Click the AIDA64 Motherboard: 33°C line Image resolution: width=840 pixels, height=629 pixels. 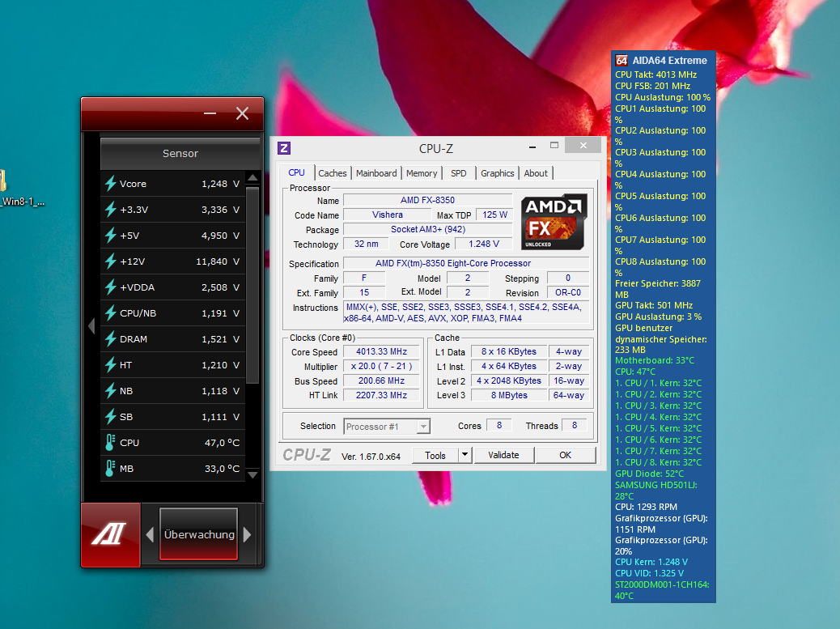(654, 360)
